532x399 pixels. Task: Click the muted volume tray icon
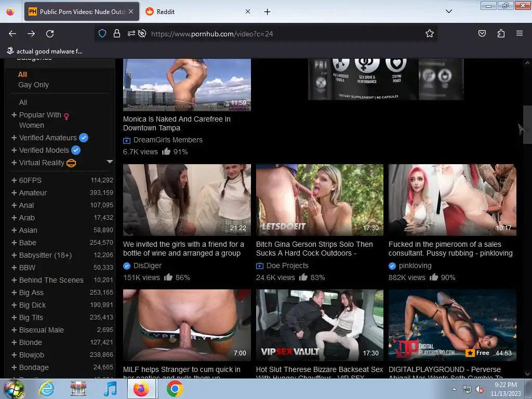pyautogui.click(x=479, y=390)
